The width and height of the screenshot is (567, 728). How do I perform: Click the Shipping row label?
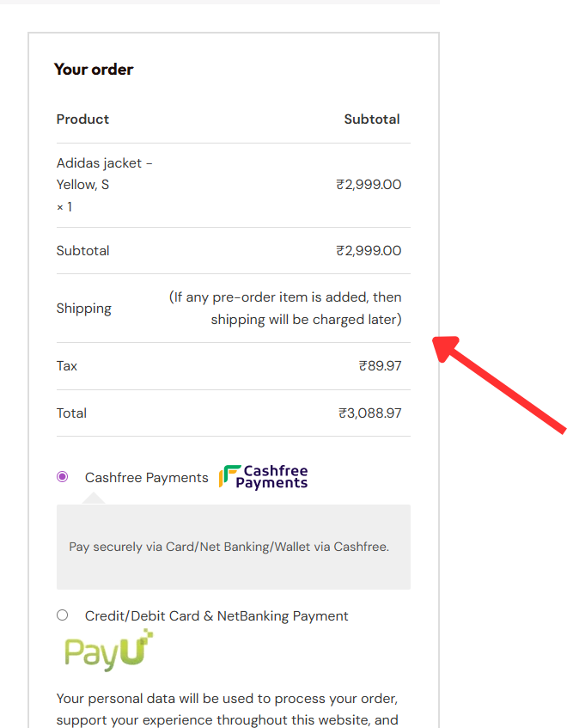[84, 309]
